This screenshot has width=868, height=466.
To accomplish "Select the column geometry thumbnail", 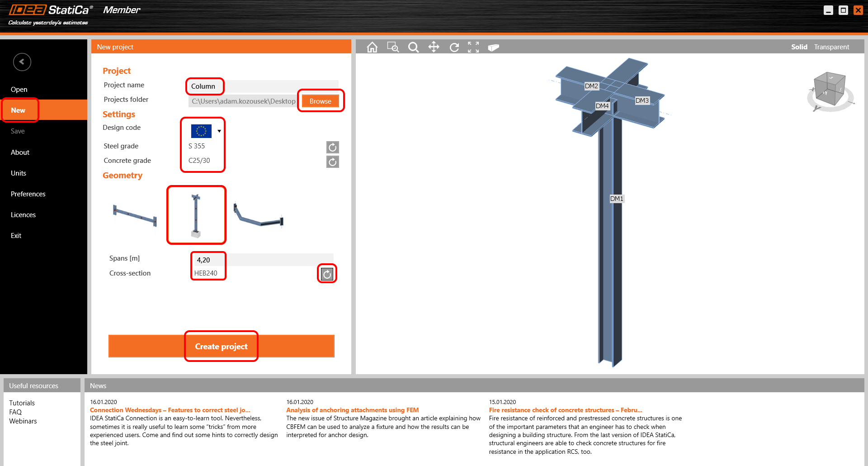I will 196,215.
